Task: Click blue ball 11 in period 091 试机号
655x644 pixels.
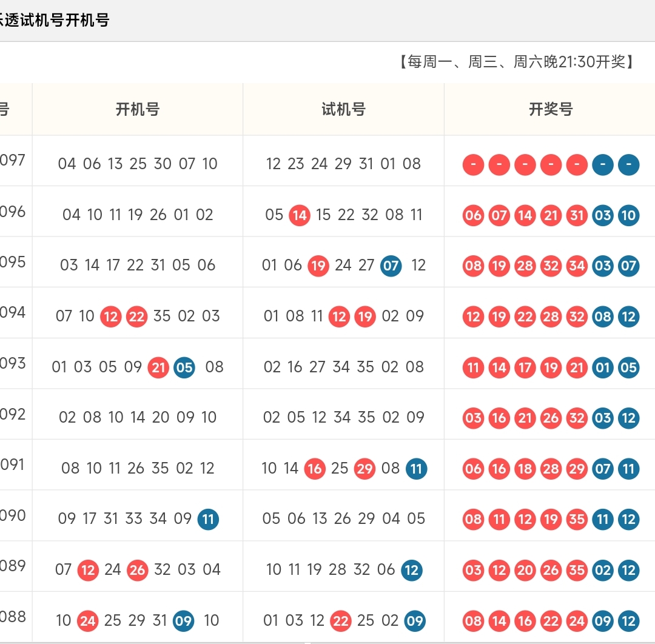Action: tap(417, 469)
